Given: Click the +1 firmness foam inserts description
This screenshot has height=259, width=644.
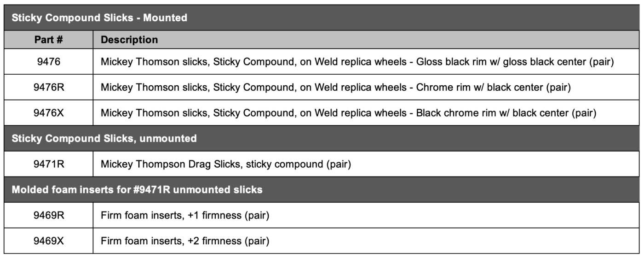Looking at the screenshot, I should click(185, 216).
